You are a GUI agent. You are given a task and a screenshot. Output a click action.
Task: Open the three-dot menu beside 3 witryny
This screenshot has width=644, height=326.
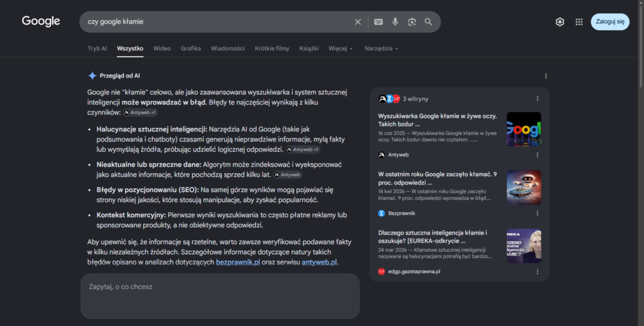(x=537, y=99)
